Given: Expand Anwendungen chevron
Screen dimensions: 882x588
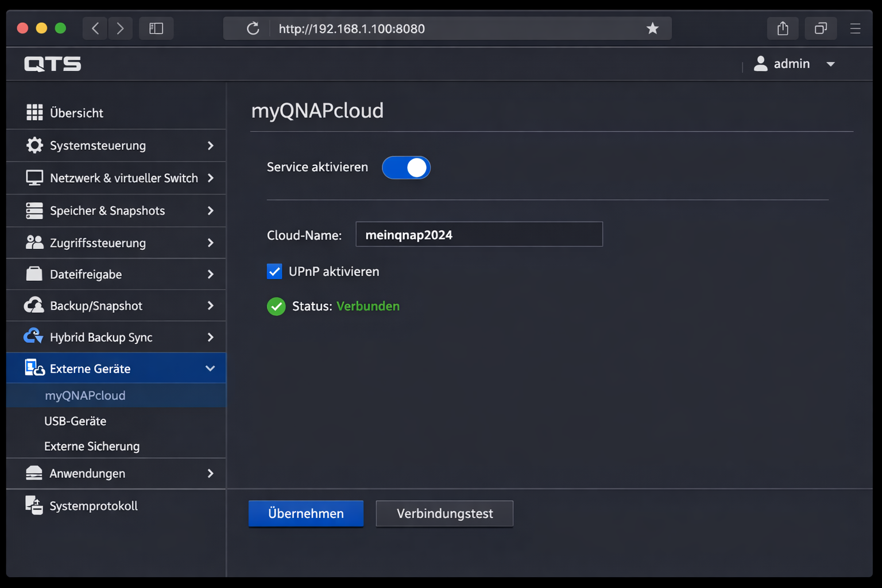Looking at the screenshot, I should tap(211, 474).
